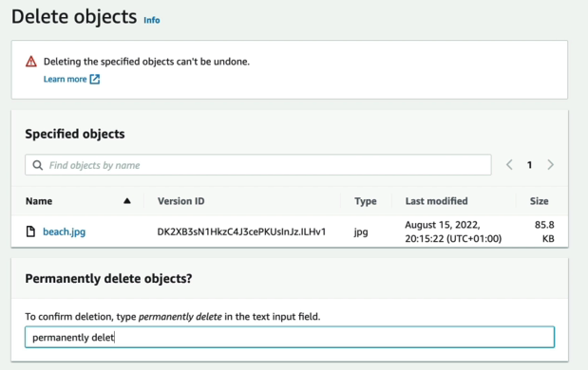
Task: Click the magnifier icon in search box
Action: click(37, 165)
